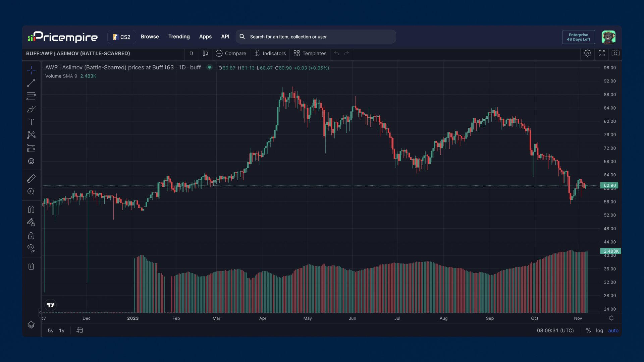Open the Browse menu
644x362 pixels.
pyautogui.click(x=150, y=37)
